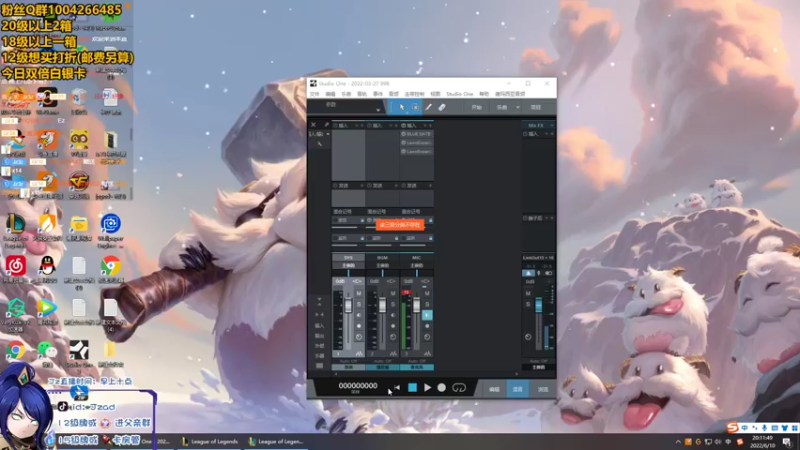Open League of Legends taskbar item
Viewport: 800px width, 450px height.
[210, 441]
